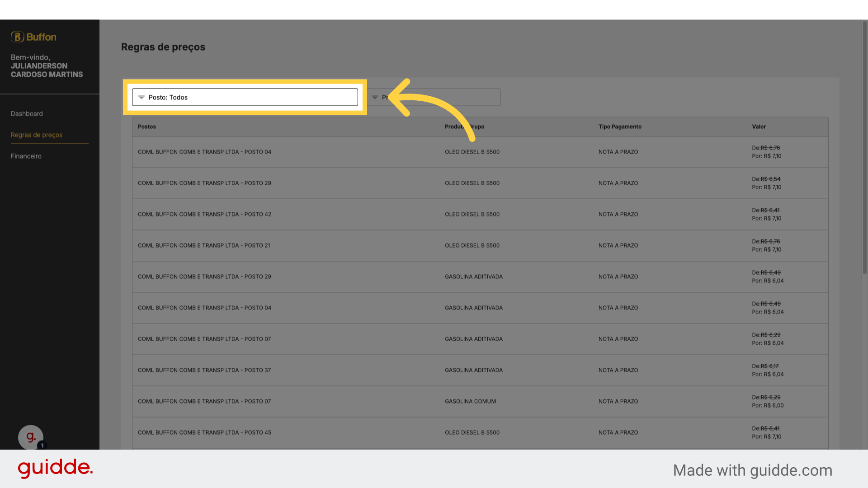Click the guidde logo in footer
The image size is (868, 488).
point(55,468)
